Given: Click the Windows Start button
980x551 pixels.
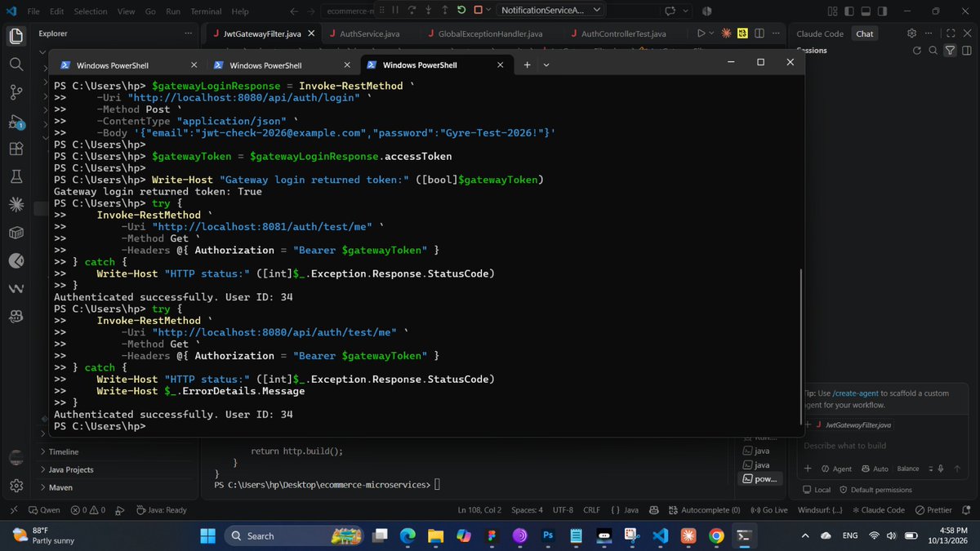Looking at the screenshot, I should (x=207, y=535).
